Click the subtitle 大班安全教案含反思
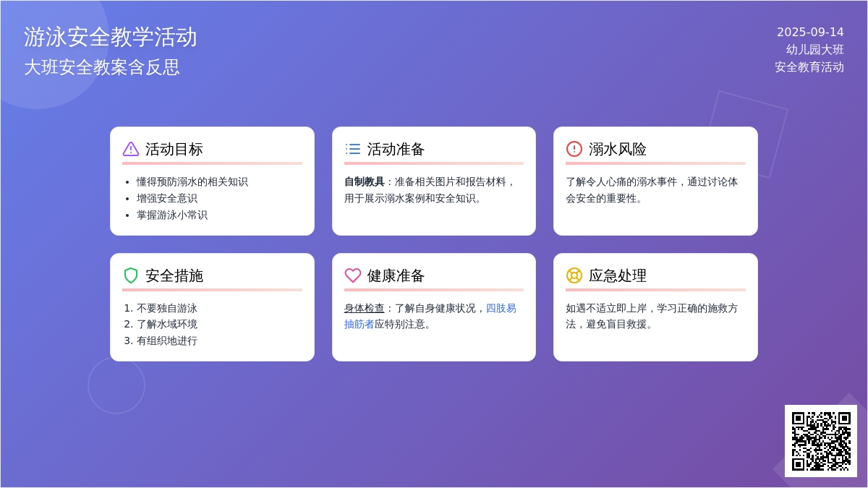The width and height of the screenshot is (868, 488). [101, 67]
